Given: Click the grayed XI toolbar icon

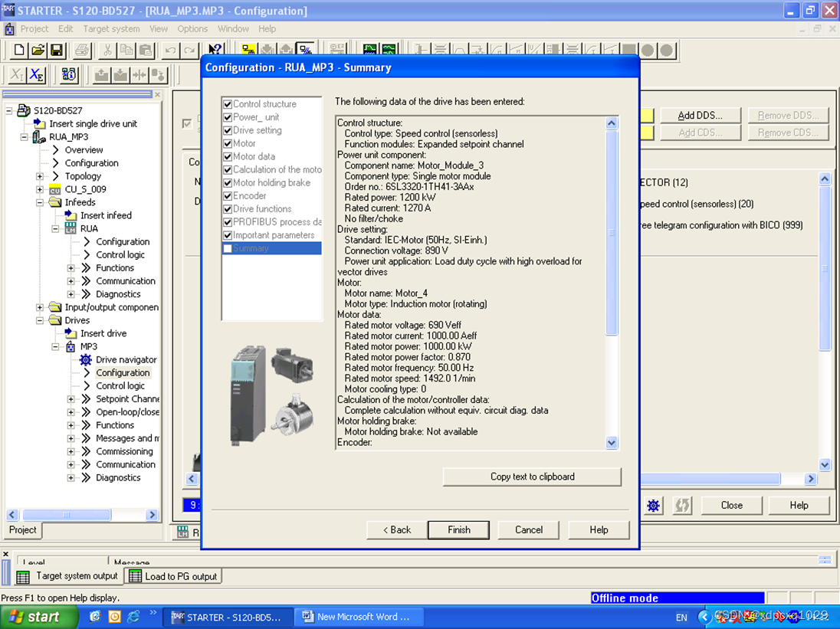Looking at the screenshot, I should (x=17, y=74).
